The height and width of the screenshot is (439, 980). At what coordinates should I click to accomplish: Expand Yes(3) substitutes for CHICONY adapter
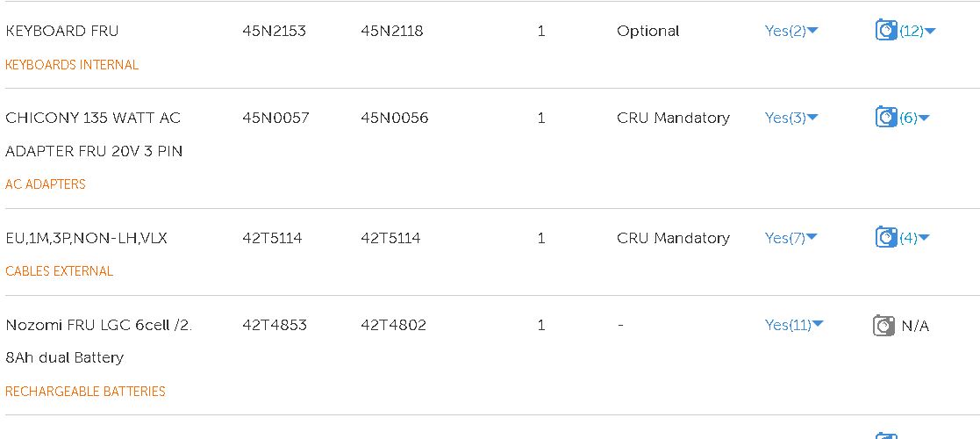(791, 118)
